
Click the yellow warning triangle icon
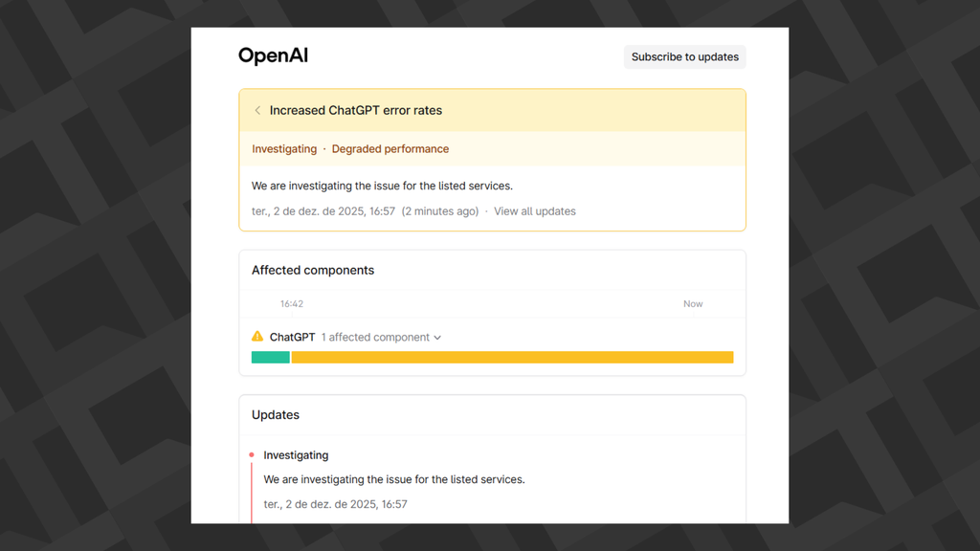257,337
